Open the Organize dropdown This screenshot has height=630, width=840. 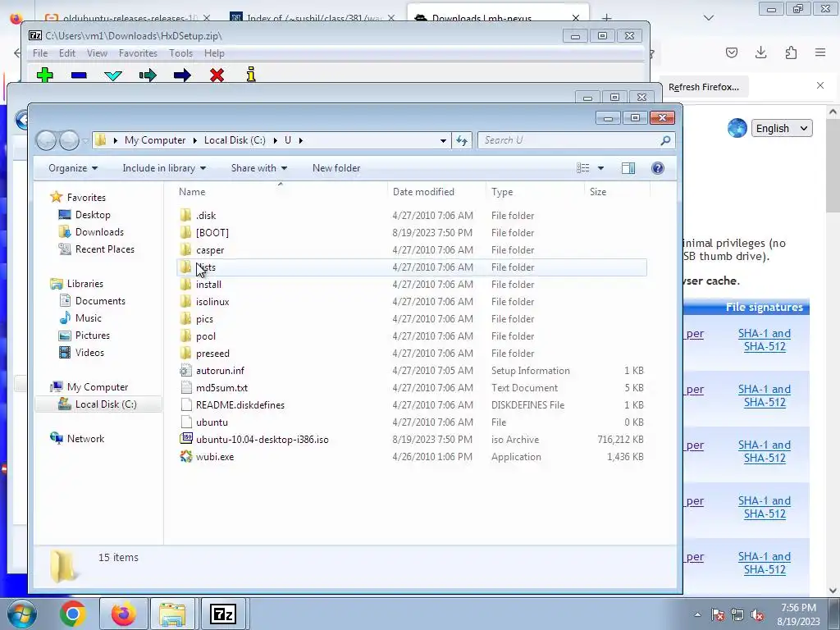[73, 168]
